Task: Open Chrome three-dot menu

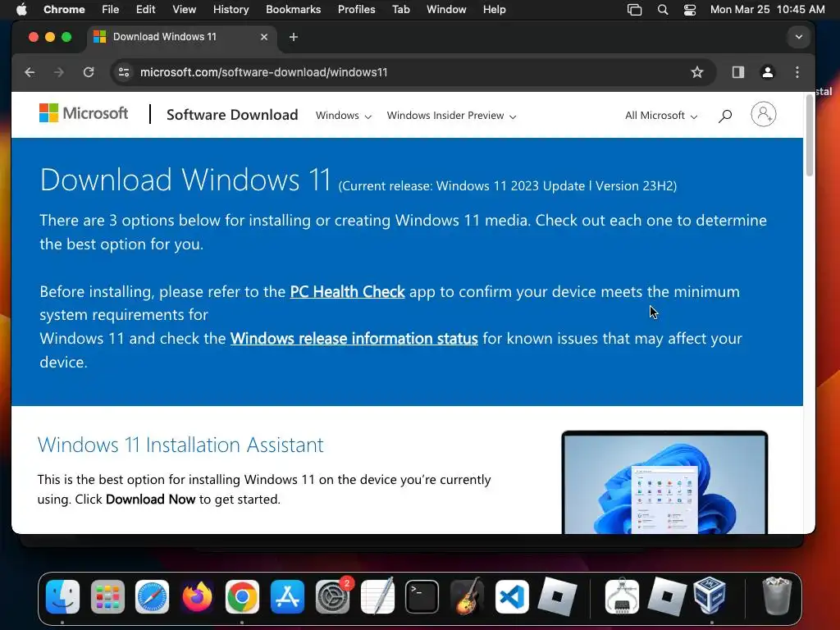Action: coord(797,72)
